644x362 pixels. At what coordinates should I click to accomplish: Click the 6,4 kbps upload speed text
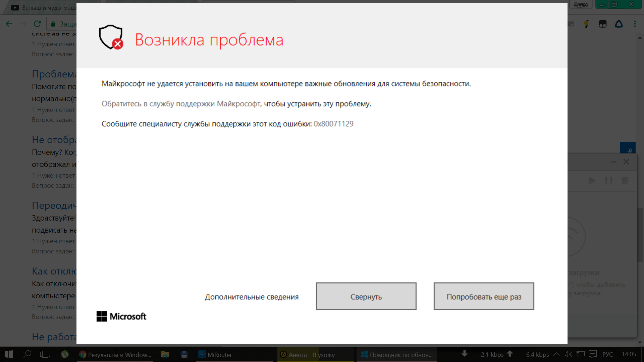[537, 355]
